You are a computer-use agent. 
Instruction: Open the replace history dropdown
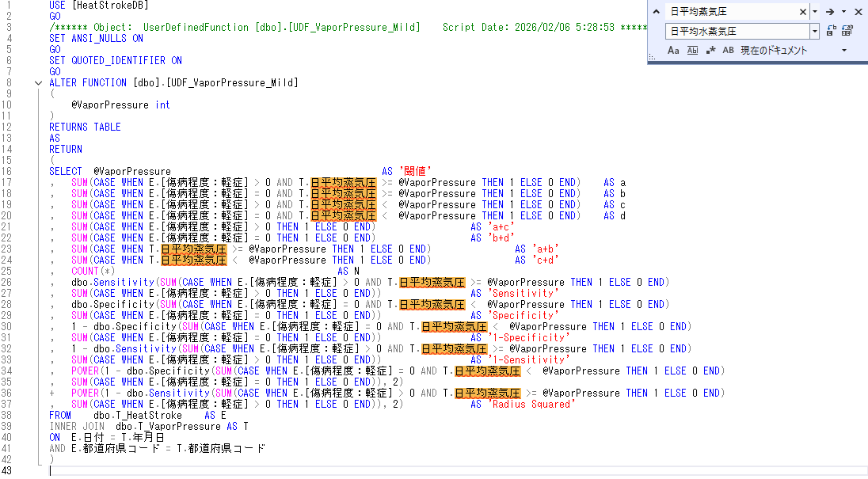pos(815,32)
